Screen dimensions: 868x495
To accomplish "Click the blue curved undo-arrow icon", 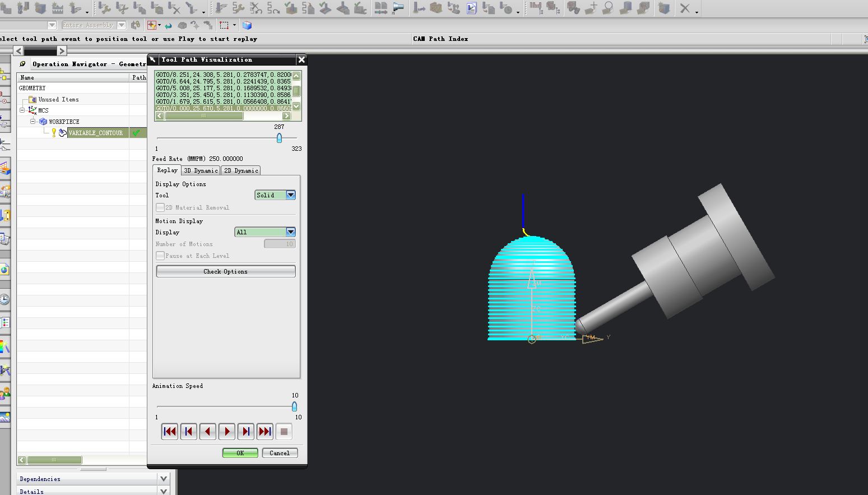I will (x=169, y=25).
